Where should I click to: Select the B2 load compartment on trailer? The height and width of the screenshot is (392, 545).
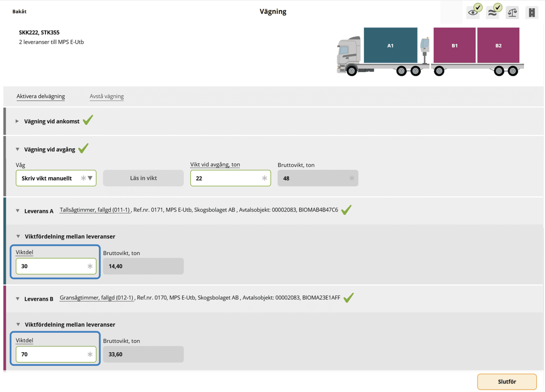pos(498,45)
